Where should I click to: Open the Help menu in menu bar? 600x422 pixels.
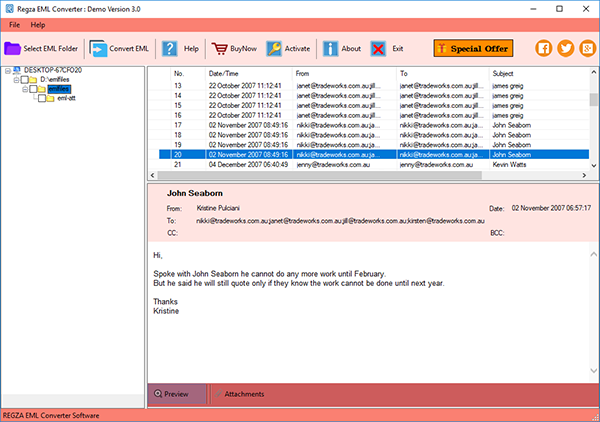pos(38,23)
